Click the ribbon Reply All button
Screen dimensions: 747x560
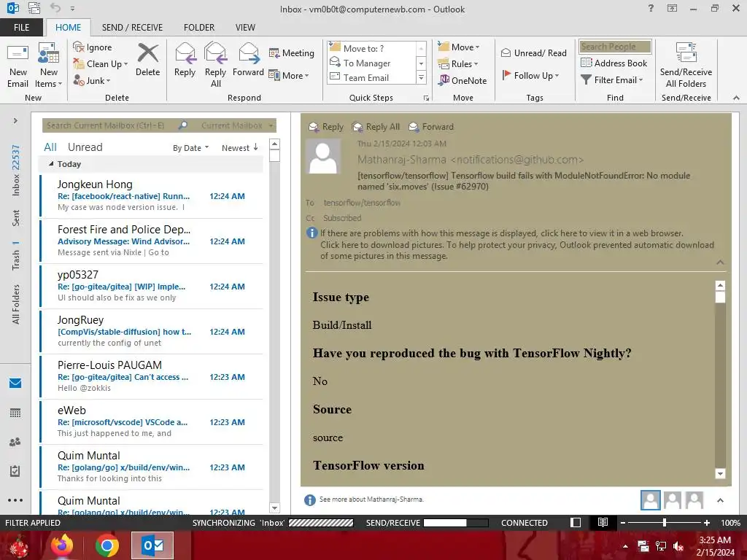pyautogui.click(x=215, y=65)
